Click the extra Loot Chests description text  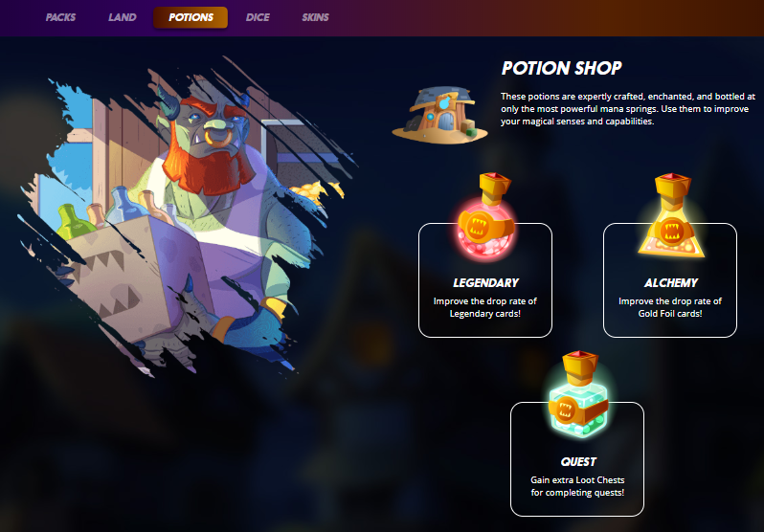(577, 486)
